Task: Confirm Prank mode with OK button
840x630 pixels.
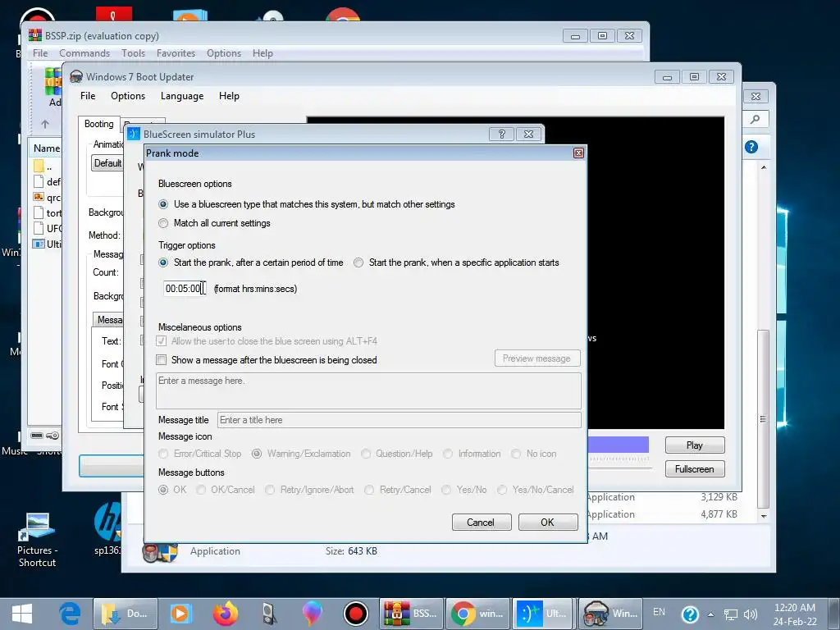Action: click(x=548, y=523)
